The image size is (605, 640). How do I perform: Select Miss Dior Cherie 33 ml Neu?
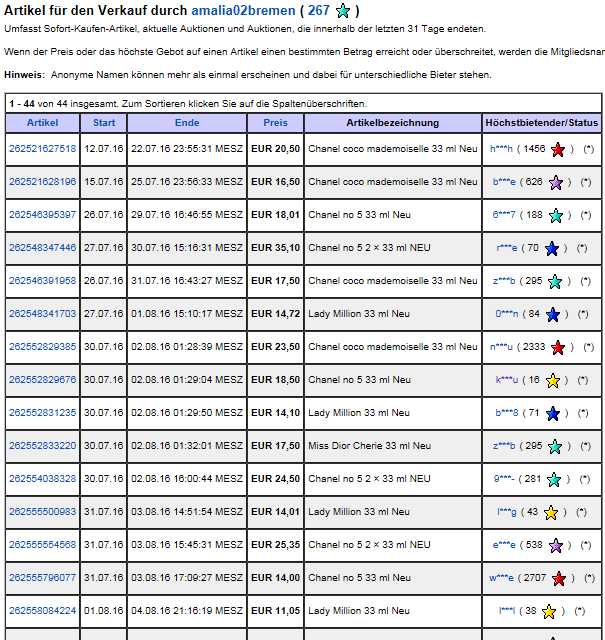coord(369,446)
